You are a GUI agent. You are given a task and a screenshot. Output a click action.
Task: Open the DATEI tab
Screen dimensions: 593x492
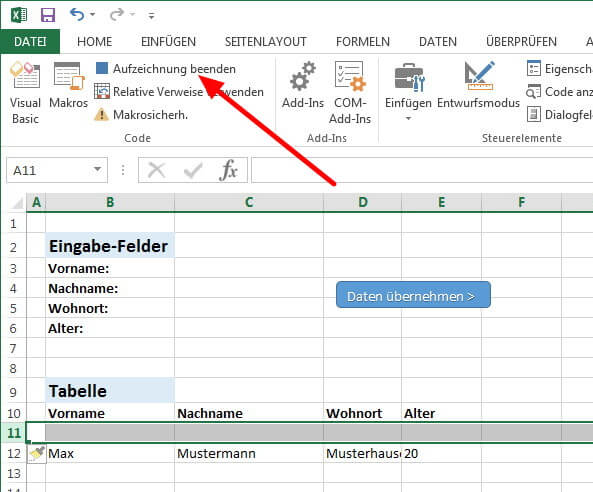pos(30,42)
